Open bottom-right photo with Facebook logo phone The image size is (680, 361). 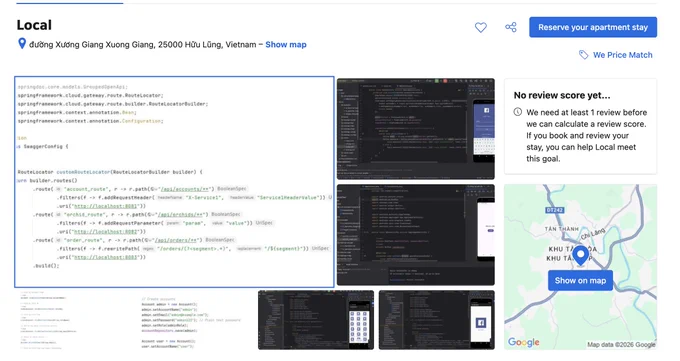pos(437,320)
